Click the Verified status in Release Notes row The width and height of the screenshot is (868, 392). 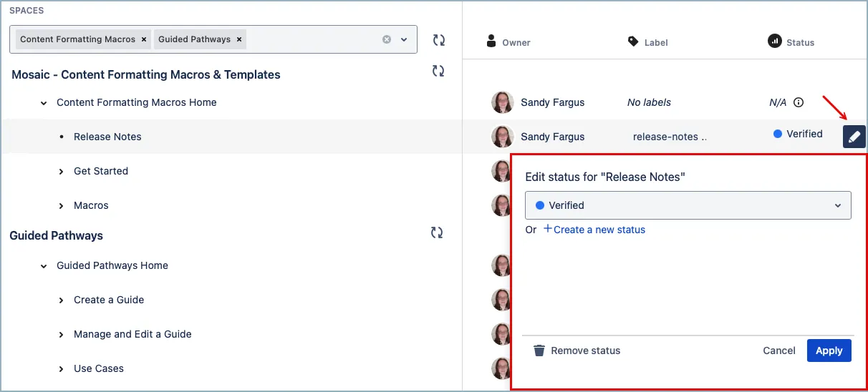click(798, 134)
